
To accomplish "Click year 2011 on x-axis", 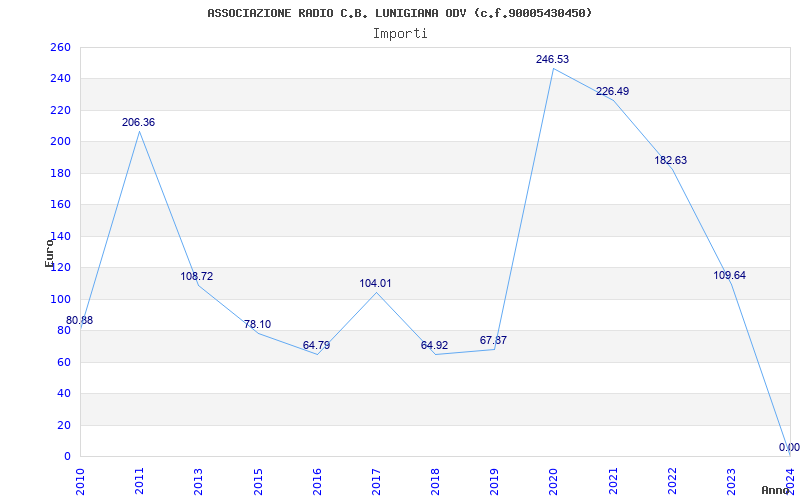I will click(139, 481).
